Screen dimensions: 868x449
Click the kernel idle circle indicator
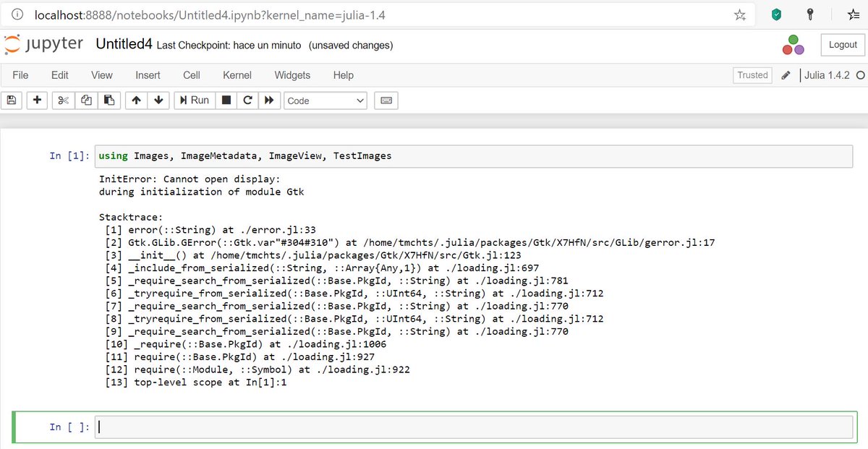click(860, 75)
